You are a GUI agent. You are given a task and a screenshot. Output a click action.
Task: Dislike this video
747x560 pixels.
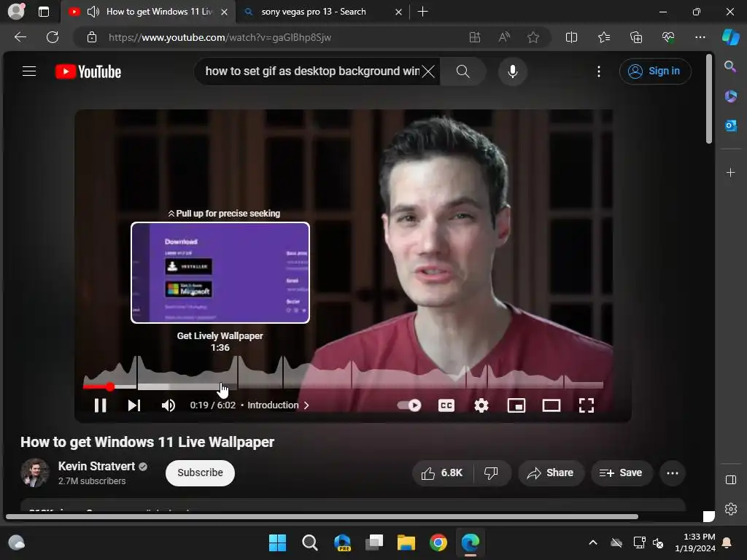(491, 472)
